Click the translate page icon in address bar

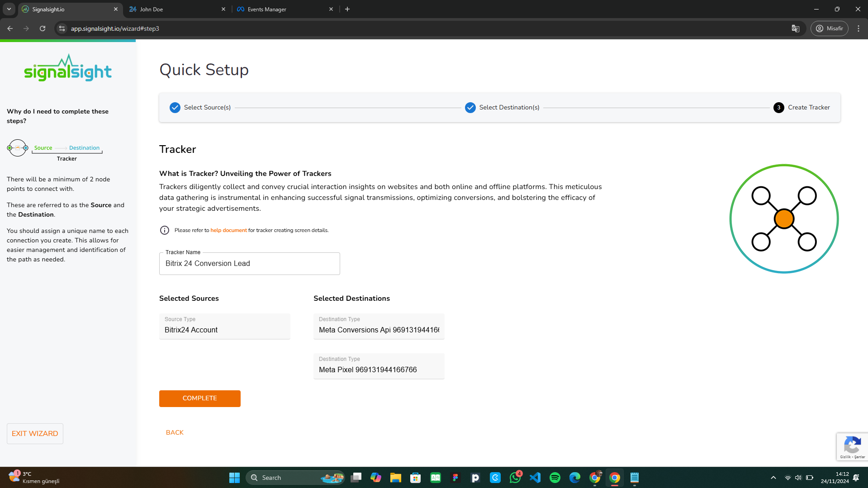coord(796,28)
